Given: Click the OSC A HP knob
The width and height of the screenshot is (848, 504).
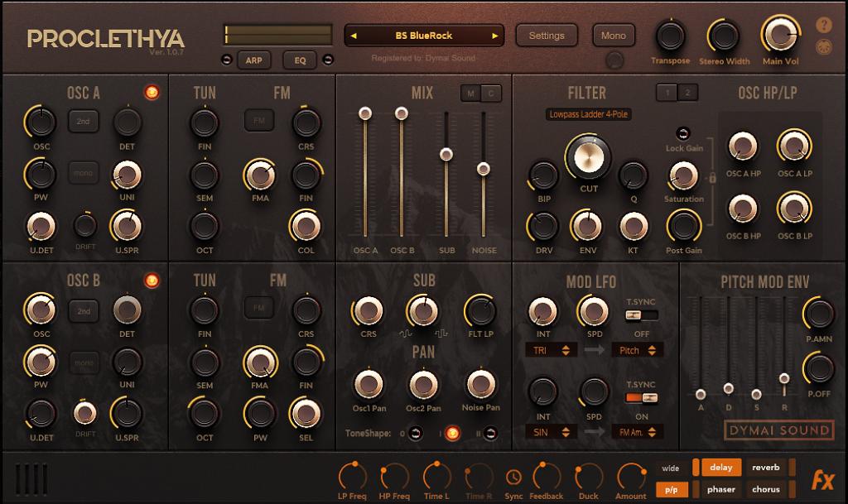Looking at the screenshot, I should point(743,146).
